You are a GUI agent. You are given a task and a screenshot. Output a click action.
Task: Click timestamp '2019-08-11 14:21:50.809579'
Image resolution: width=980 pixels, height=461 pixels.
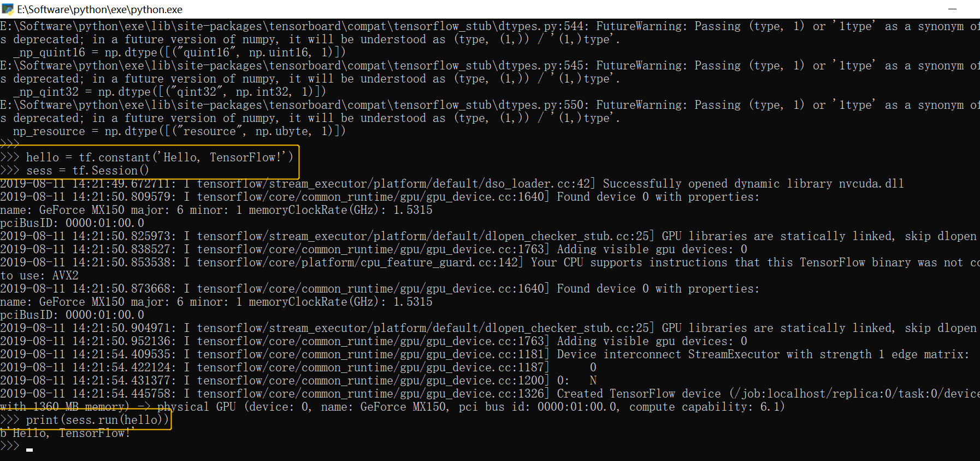tap(88, 197)
